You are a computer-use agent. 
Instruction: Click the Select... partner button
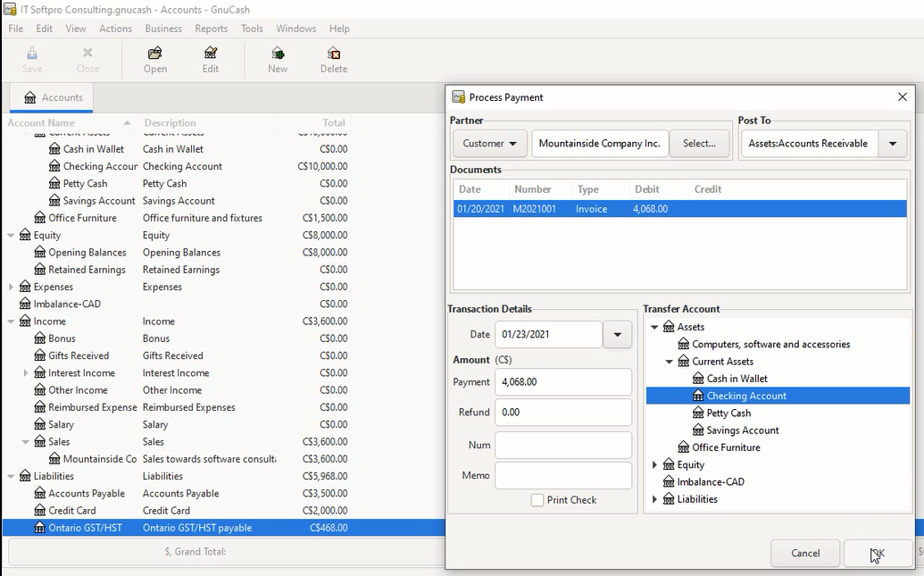pyautogui.click(x=699, y=144)
